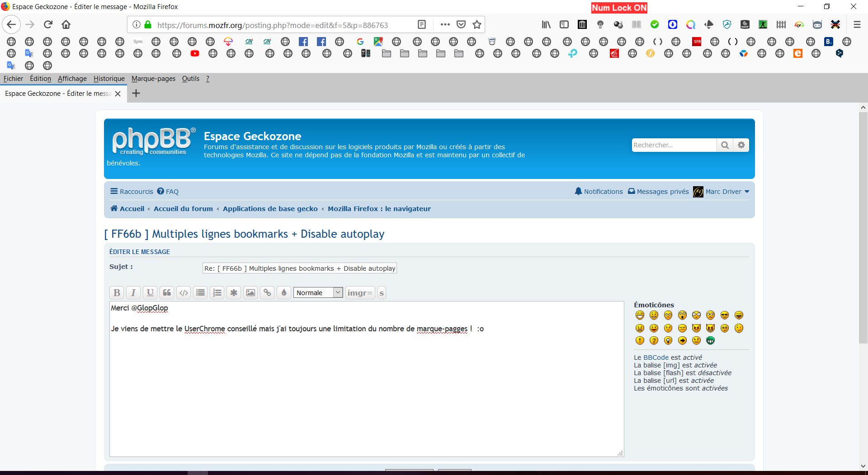Open the BBCode help link

click(656, 357)
